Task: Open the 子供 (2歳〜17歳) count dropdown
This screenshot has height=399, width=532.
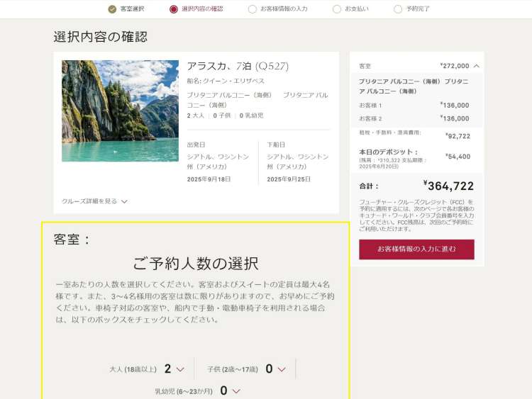Action: [x=275, y=369]
